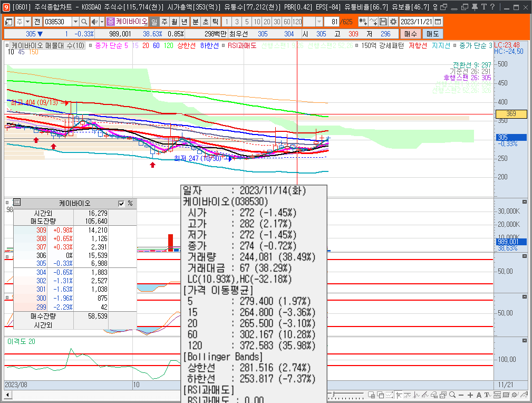Zoom in chart with plus icon
Screen dimensions: 532x403
470,395
